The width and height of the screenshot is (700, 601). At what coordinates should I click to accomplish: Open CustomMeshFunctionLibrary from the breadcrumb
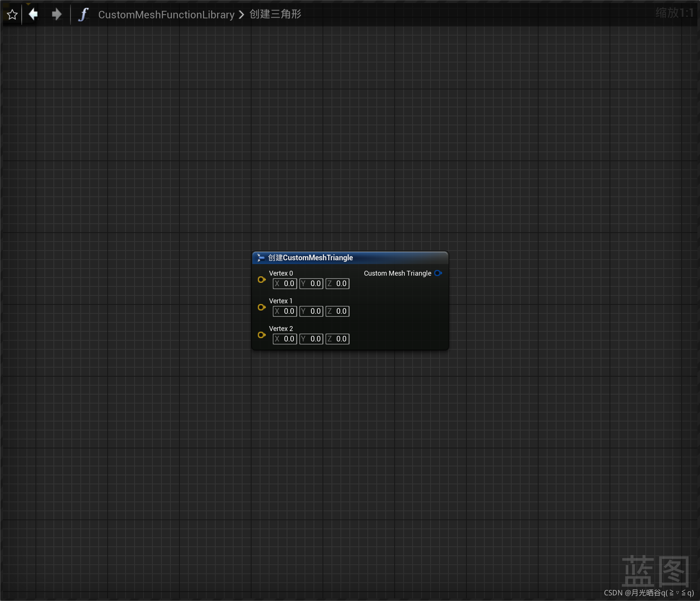[x=166, y=15]
